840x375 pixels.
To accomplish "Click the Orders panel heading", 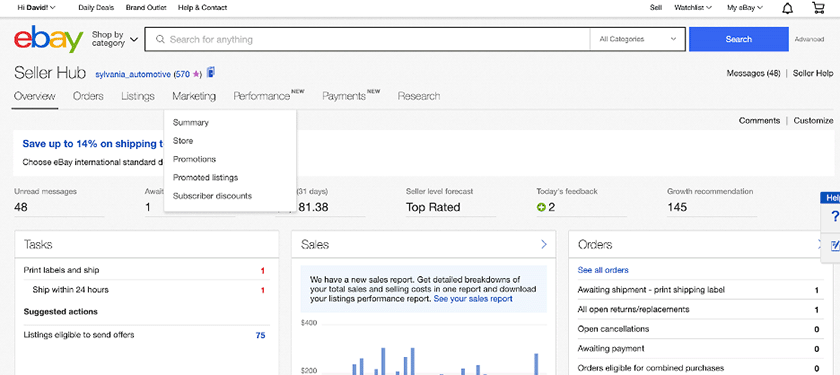I will (595, 245).
